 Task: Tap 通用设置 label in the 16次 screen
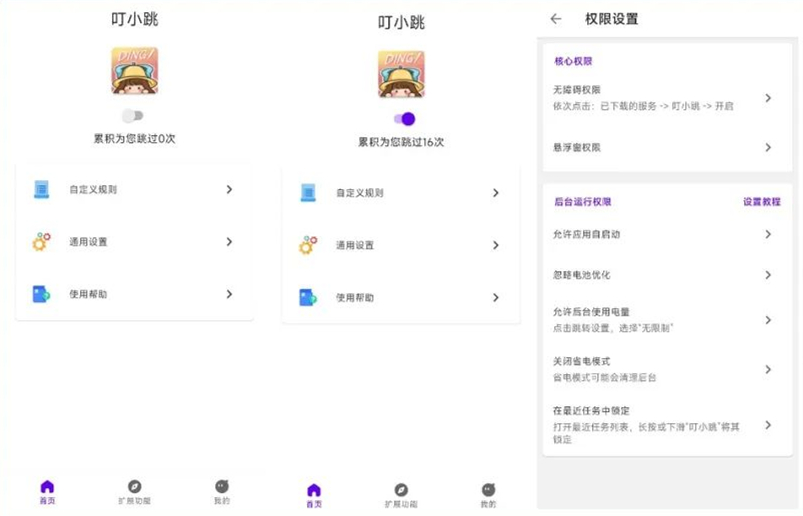coord(355,245)
